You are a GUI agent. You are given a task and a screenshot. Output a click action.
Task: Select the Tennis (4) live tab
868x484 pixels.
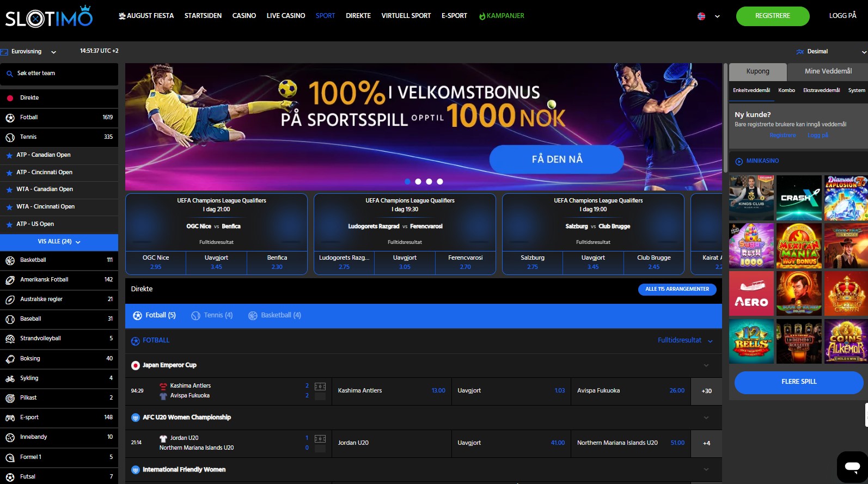212,315
